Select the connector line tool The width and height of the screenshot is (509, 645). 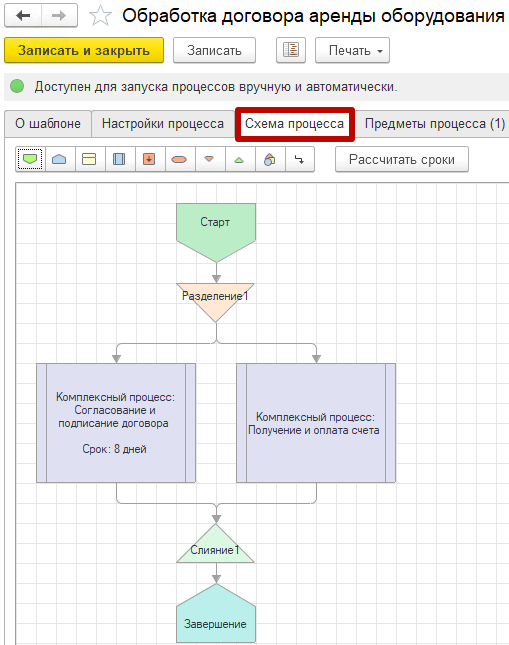tap(300, 159)
